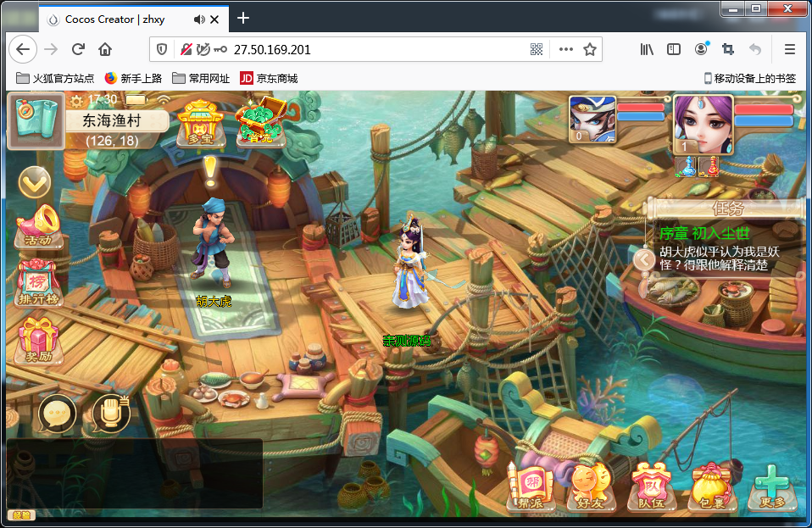The image size is (812, 528).
Task: Expand the 更多 plus menu
Action: pos(772,487)
